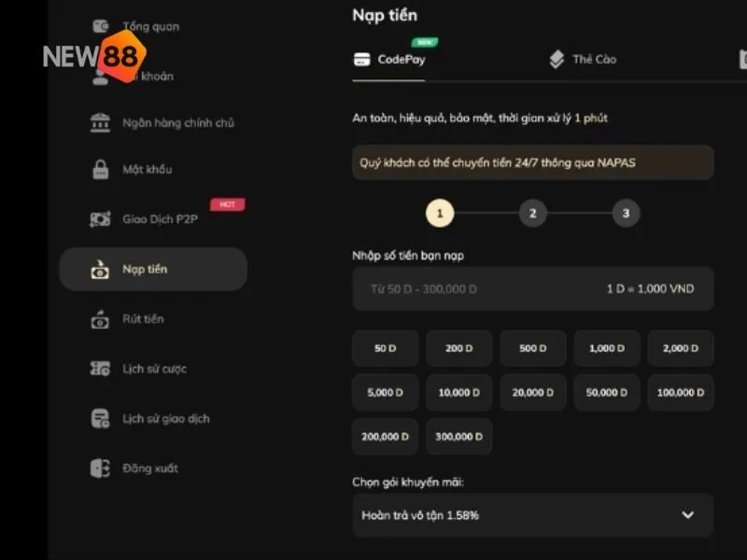Click the Giao Dịch P2P icon
This screenshot has height=560, width=747.
point(100,219)
